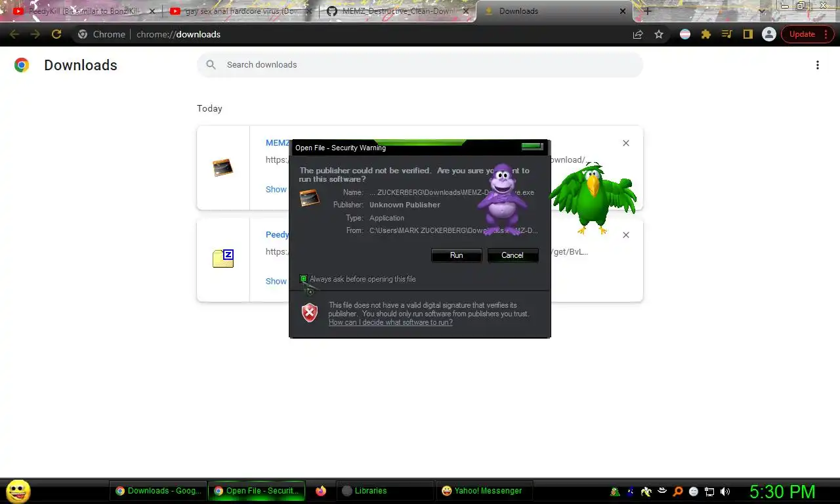Click the banana tray icon
840x504 pixels.
point(646,492)
